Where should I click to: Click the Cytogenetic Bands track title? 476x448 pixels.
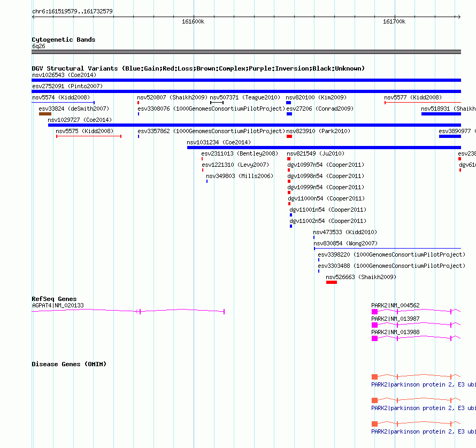point(64,40)
